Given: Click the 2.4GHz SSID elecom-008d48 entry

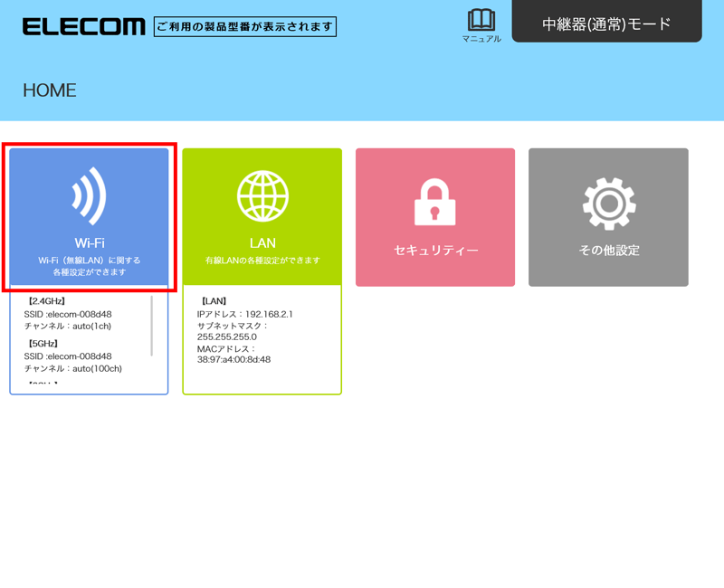Looking at the screenshot, I should [68, 314].
